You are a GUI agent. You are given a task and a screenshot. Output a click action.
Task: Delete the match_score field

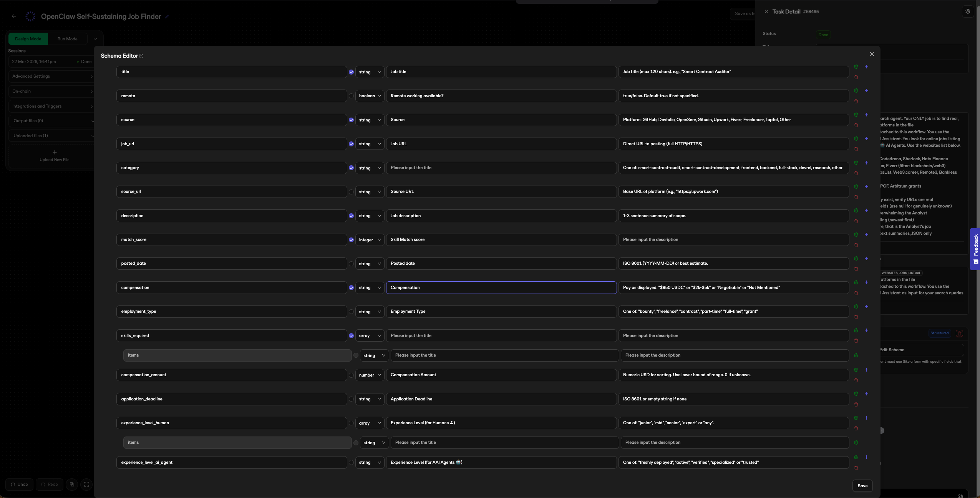tap(856, 245)
